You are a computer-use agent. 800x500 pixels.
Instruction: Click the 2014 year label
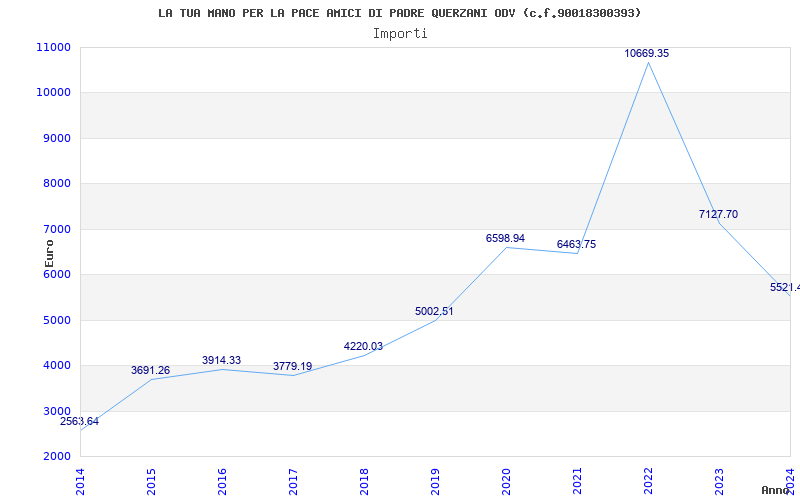tap(80, 481)
